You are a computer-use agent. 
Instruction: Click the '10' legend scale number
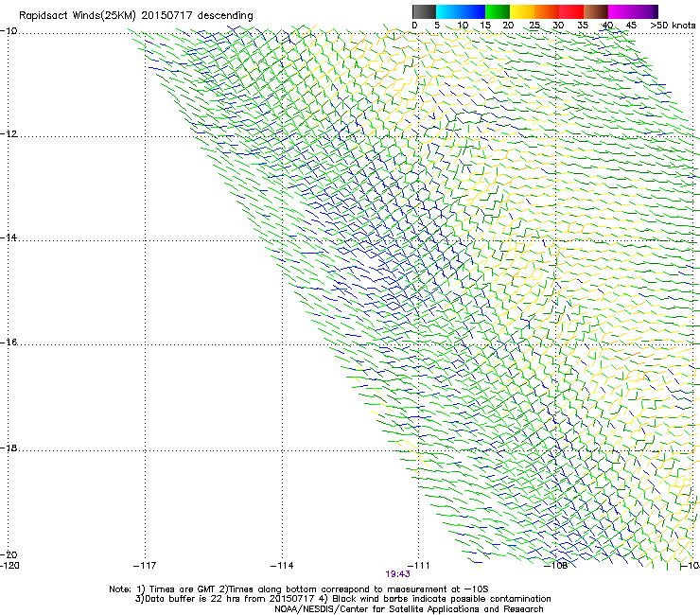[463, 25]
